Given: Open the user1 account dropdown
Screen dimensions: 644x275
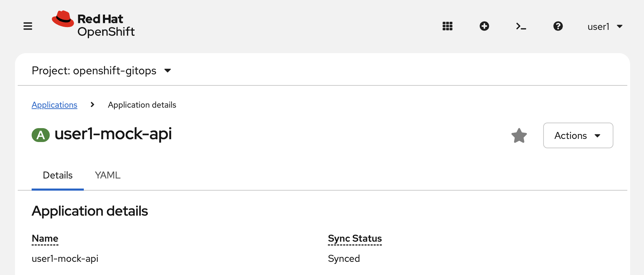Looking at the screenshot, I should (x=605, y=26).
